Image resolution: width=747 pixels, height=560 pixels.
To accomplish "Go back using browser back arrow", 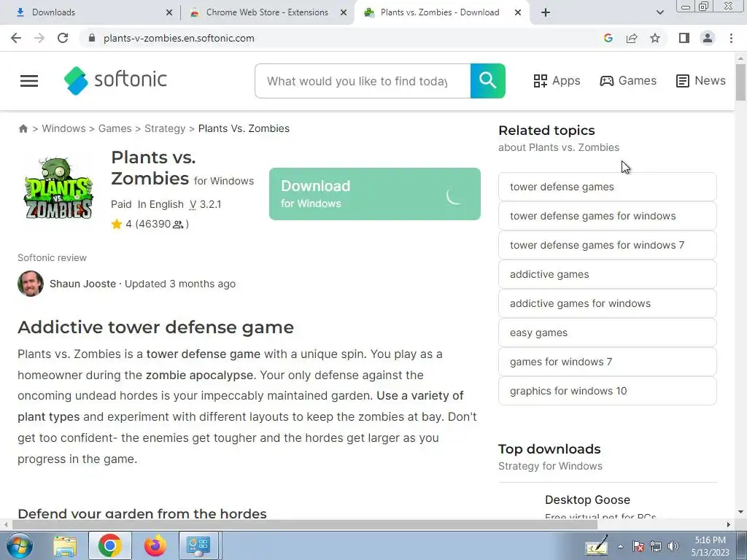I will [16, 38].
